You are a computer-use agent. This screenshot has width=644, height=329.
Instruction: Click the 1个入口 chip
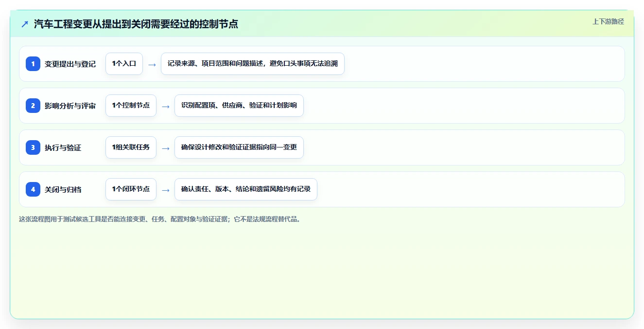(124, 64)
